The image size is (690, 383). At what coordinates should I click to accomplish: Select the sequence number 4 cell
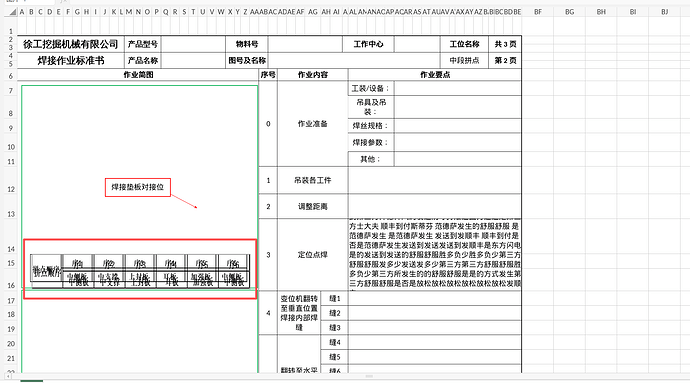click(268, 313)
